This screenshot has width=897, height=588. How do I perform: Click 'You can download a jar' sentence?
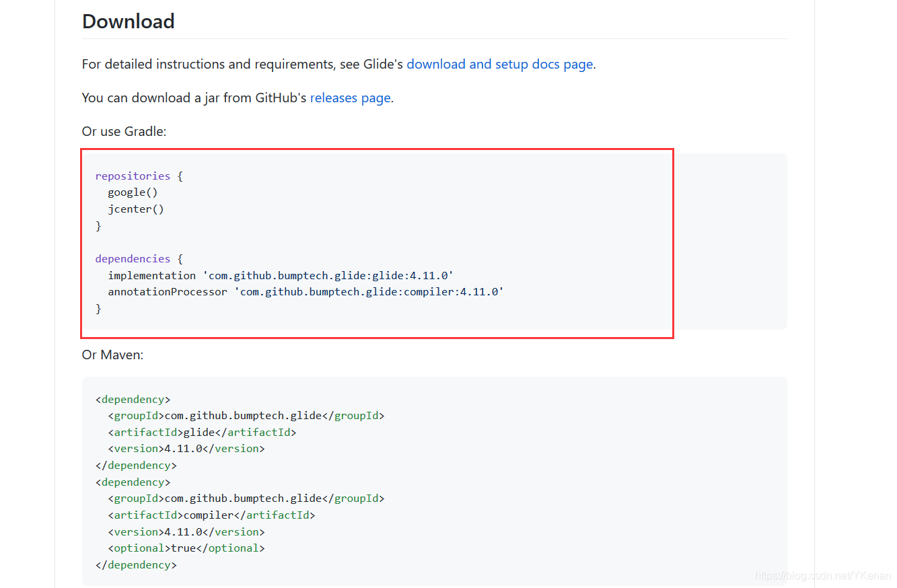(x=238, y=98)
